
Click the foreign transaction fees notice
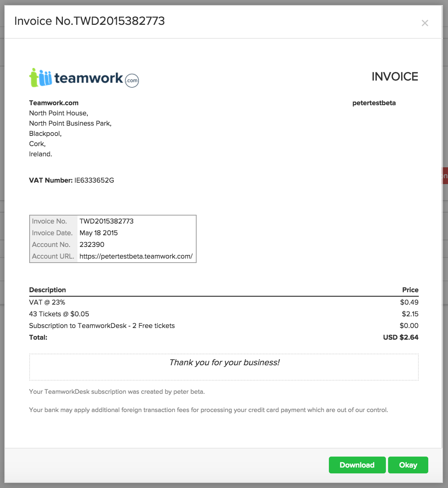tap(209, 410)
